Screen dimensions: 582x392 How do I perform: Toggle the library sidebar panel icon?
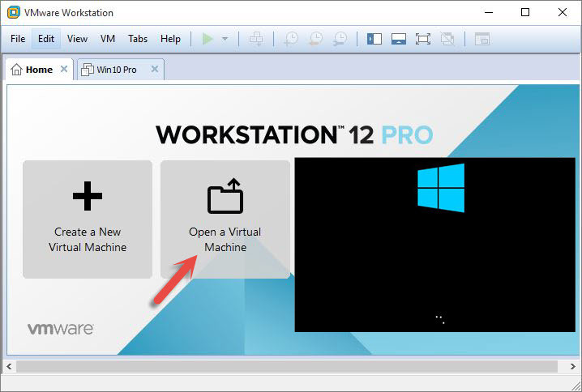[x=374, y=39]
